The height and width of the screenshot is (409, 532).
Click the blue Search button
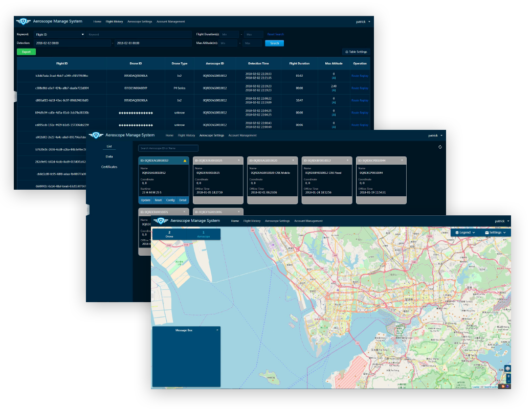click(x=274, y=43)
